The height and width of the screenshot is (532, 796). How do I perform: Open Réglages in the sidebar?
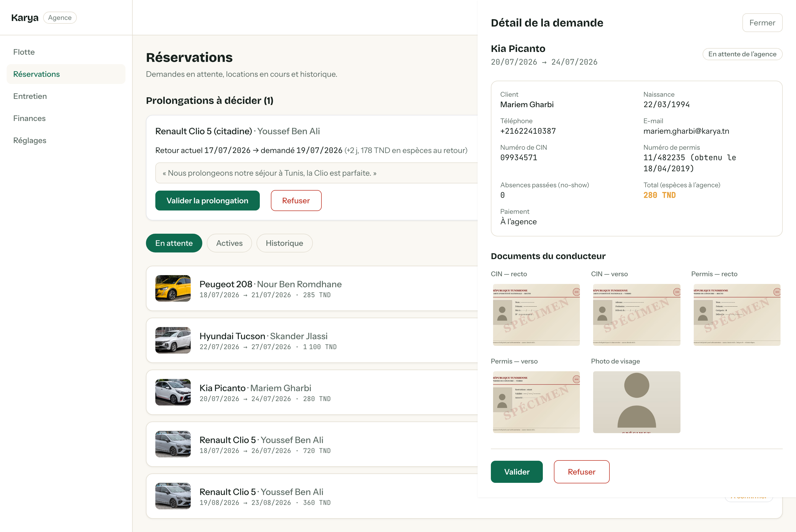66,140
